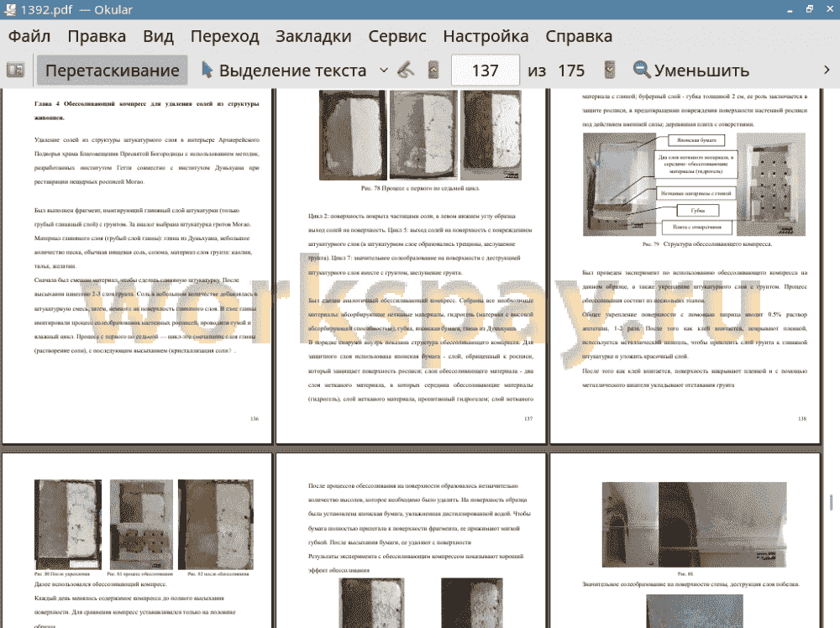The height and width of the screenshot is (628, 840).
Task: Click the page numbered 137
Action: pyautogui.click(x=411, y=266)
